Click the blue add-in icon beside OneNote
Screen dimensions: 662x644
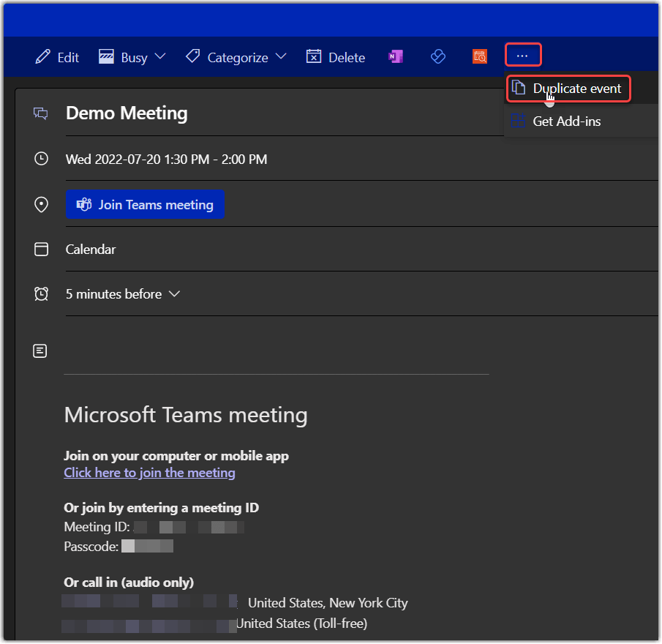coord(438,57)
